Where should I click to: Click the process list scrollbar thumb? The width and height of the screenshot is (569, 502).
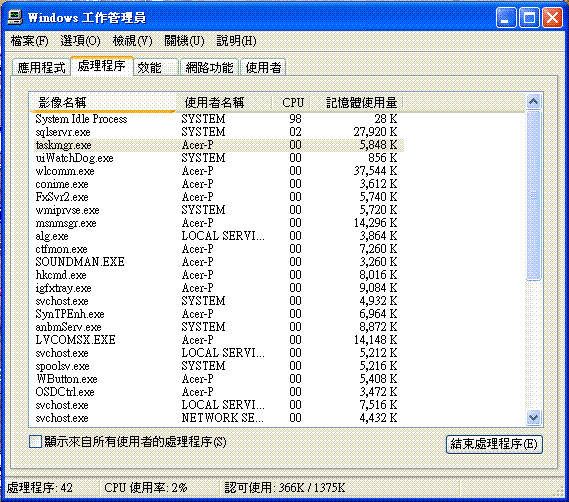[533, 195]
